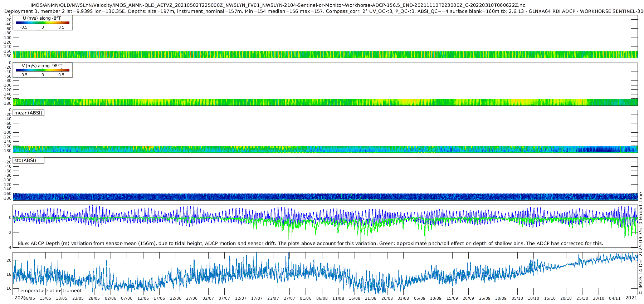Click the file path title at top
This screenshot has width=644, height=304.
[278, 5]
